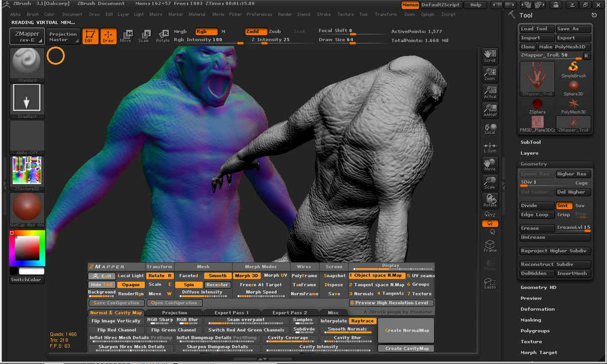
Task: Toggle Smt smoothing option in Geometry
Action: pos(563,206)
